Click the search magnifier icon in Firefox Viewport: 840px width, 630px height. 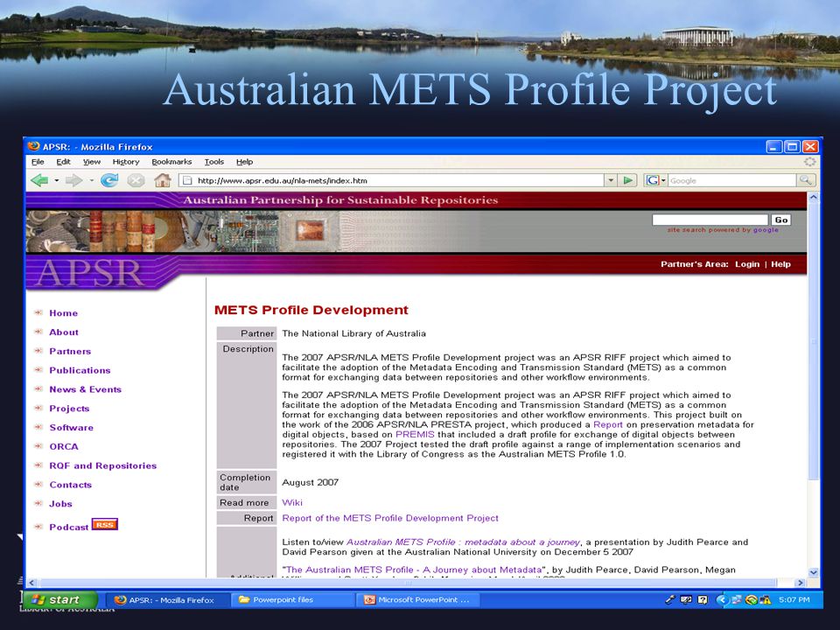(806, 180)
